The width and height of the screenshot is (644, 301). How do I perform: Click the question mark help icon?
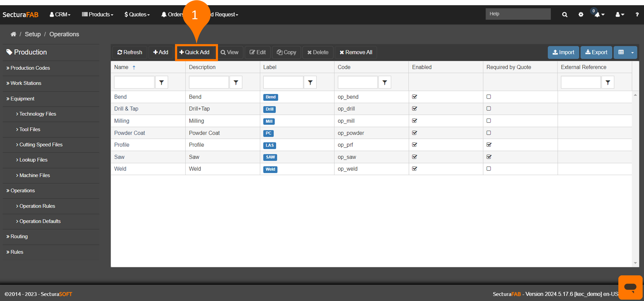(637, 14)
